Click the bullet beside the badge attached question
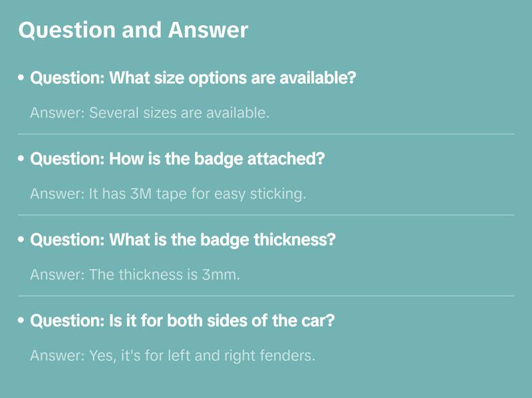This screenshot has height=398, width=532. (x=21, y=159)
